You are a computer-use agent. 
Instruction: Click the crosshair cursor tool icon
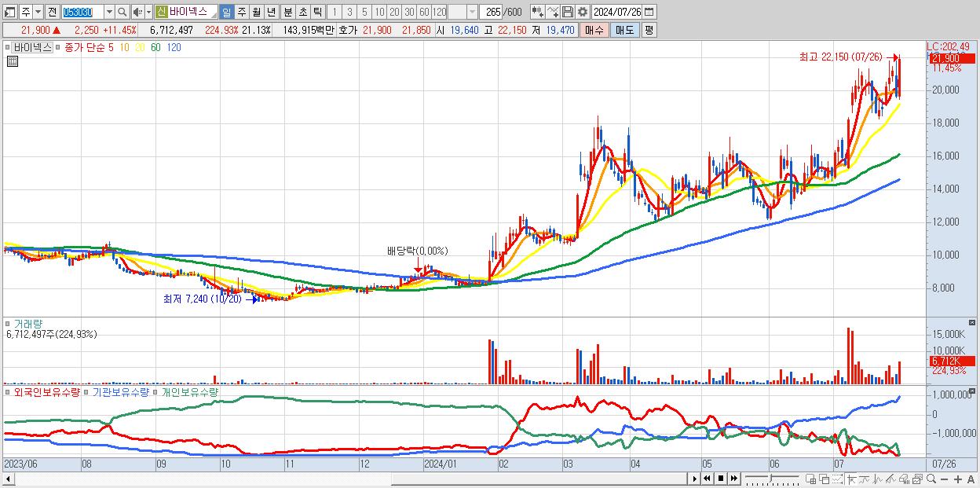point(852,479)
